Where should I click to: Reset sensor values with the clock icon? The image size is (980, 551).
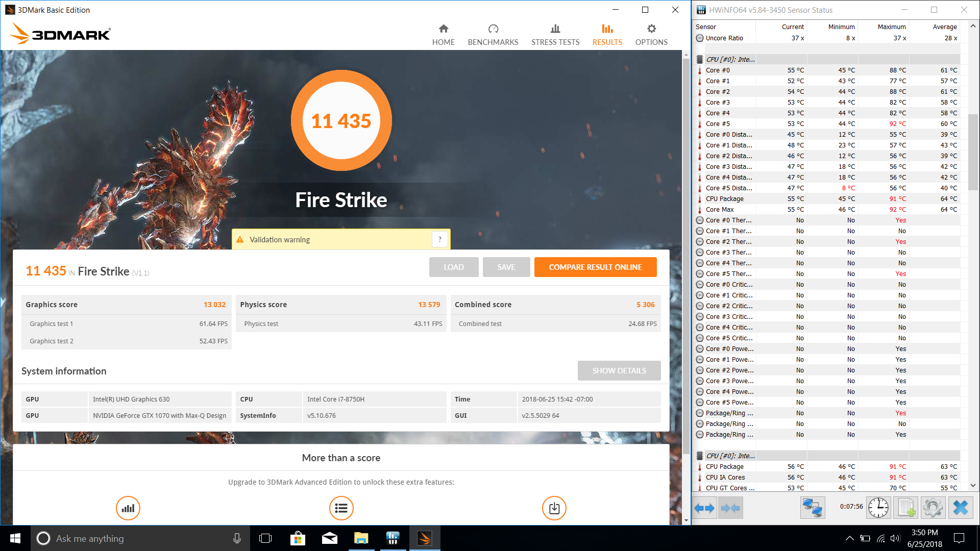click(878, 508)
